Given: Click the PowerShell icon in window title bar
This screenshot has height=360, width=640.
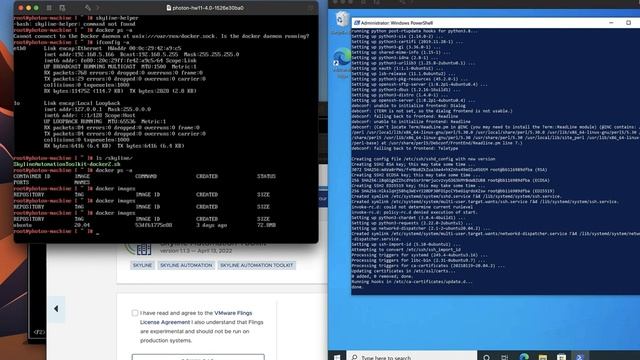Looking at the screenshot, I should (357, 23).
